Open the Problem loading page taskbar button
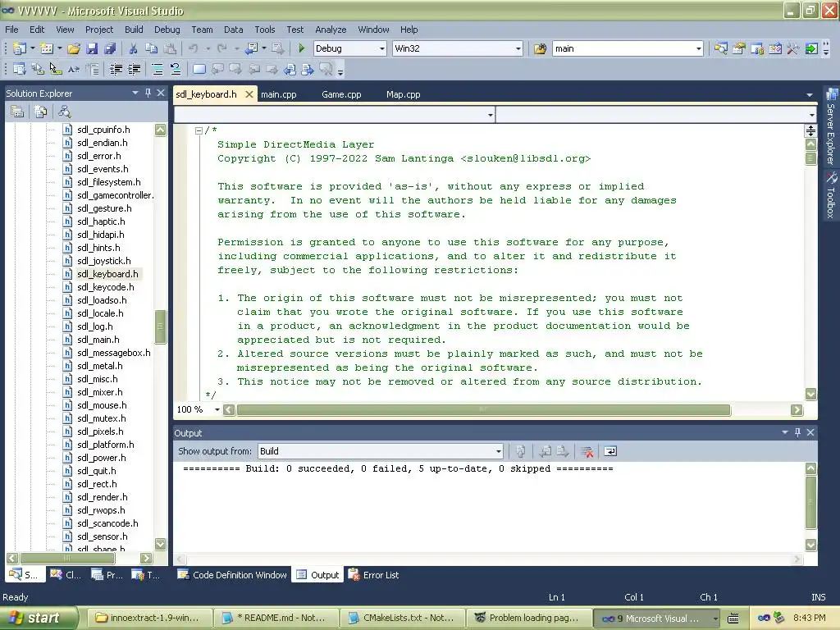Image resolution: width=840 pixels, height=630 pixels. tap(529, 618)
